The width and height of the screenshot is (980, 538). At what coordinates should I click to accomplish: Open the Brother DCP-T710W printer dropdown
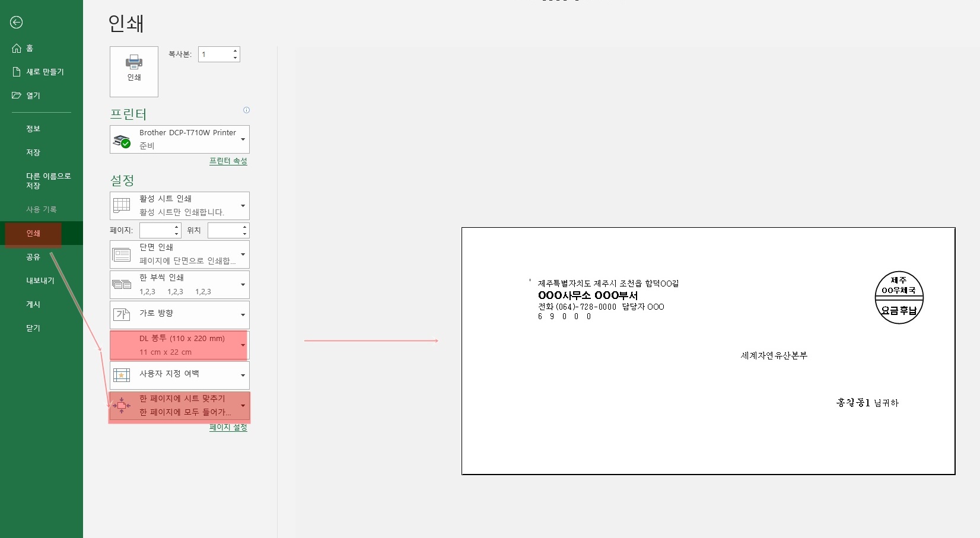(180, 139)
